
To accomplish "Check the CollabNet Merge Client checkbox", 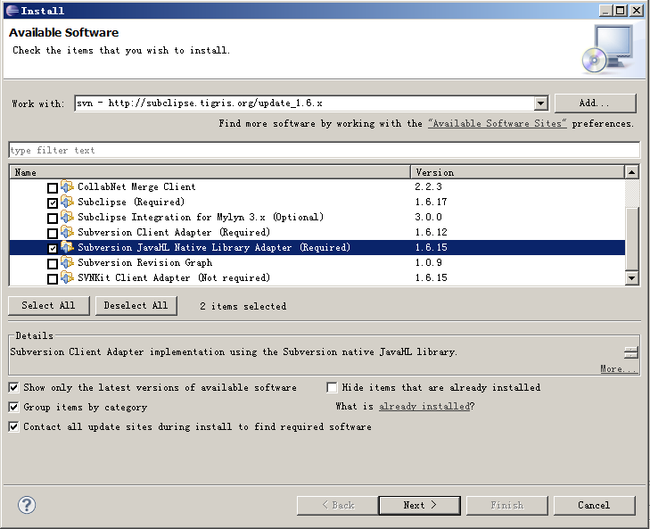I will (52, 188).
